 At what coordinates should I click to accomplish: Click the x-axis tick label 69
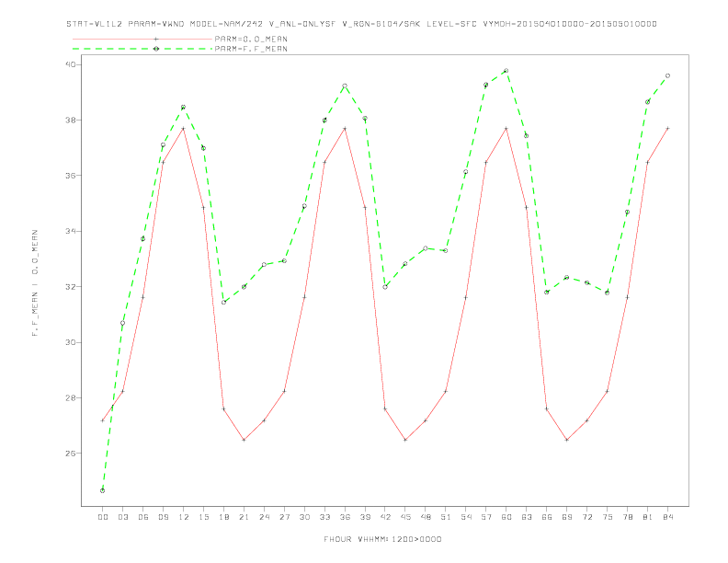[567, 517]
